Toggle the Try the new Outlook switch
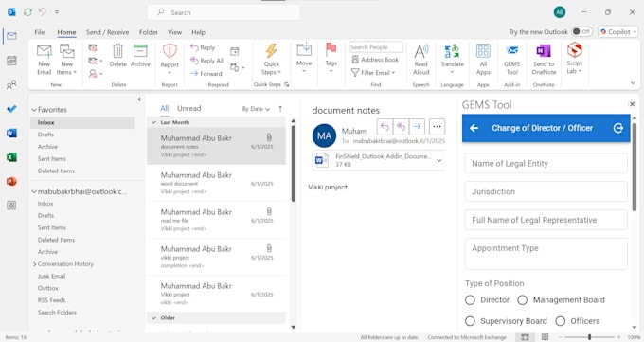Viewport: 644px width, 342px height. tap(581, 31)
